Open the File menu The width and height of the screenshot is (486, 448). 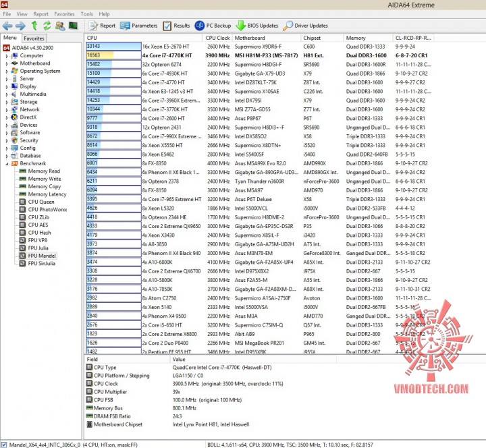coord(7,14)
